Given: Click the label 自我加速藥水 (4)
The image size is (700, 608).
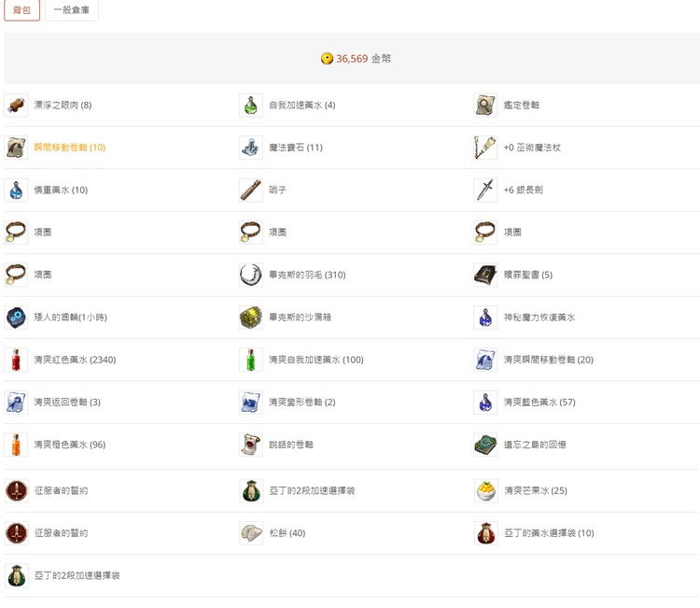Looking at the screenshot, I should pos(302,106).
